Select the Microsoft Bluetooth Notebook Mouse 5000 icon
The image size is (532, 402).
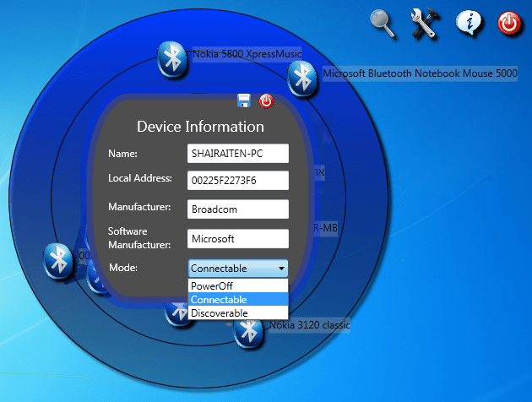coord(302,79)
